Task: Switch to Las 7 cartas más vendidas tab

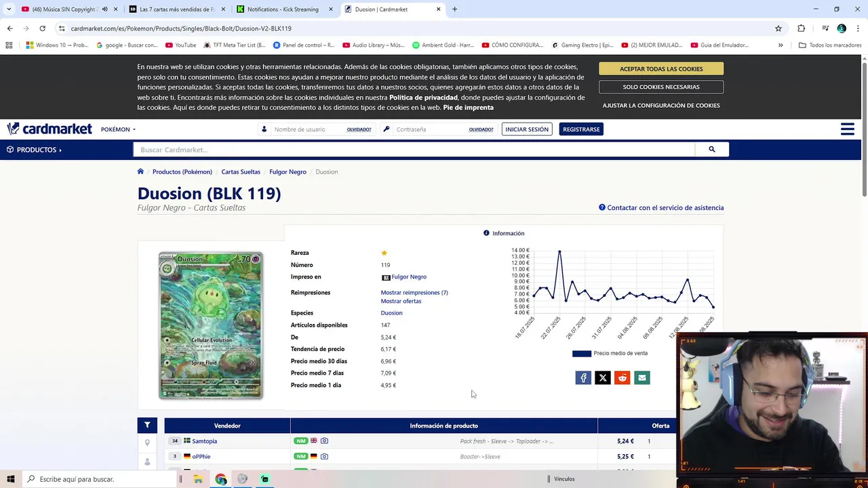Action: [178, 9]
